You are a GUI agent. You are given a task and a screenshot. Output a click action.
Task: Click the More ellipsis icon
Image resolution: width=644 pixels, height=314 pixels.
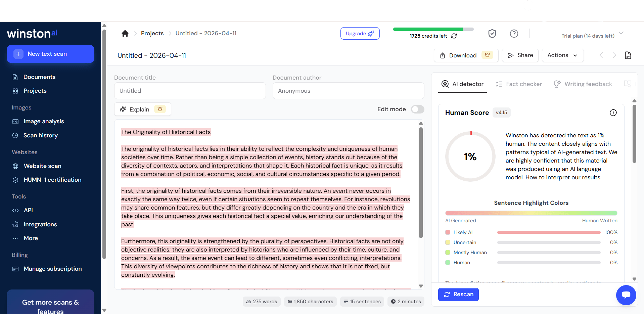[15, 238]
